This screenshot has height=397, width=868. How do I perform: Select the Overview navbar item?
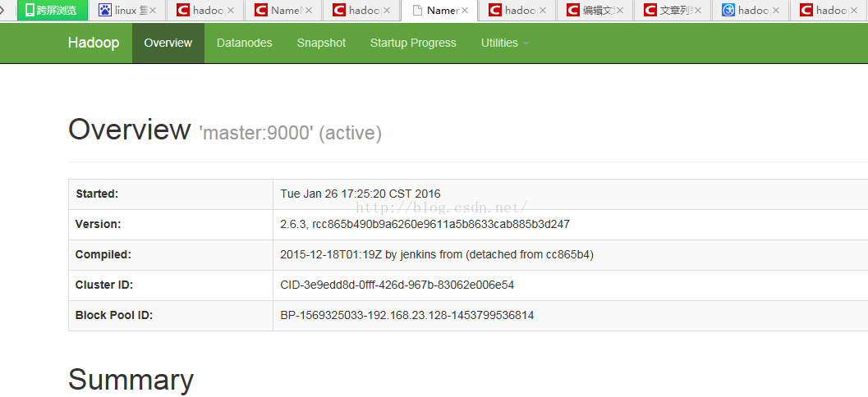(168, 43)
